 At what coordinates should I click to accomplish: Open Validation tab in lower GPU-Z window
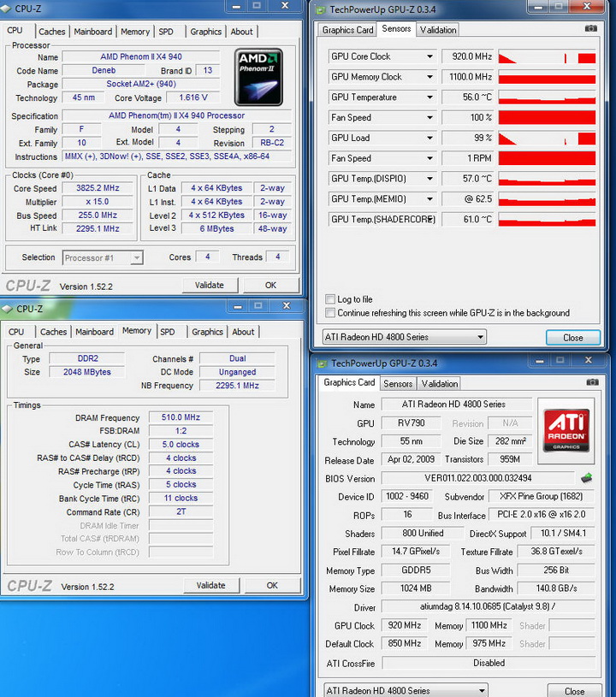[440, 384]
